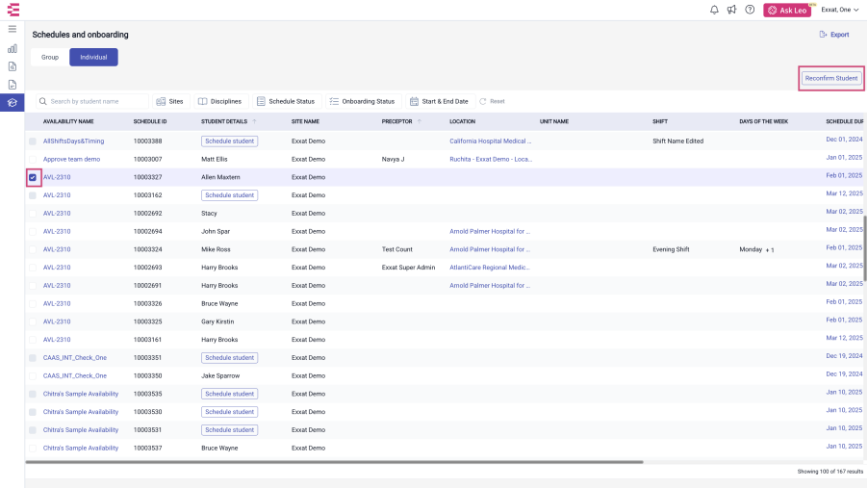This screenshot has width=868, height=488.
Task: Click the Reset filters button
Action: 492,101
